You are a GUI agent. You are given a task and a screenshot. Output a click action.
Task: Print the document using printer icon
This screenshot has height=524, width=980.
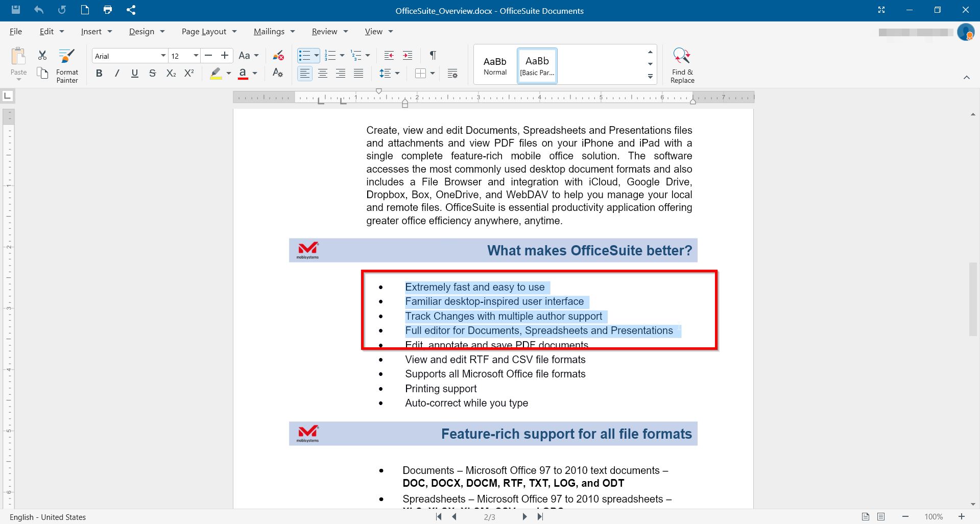pyautogui.click(x=107, y=10)
